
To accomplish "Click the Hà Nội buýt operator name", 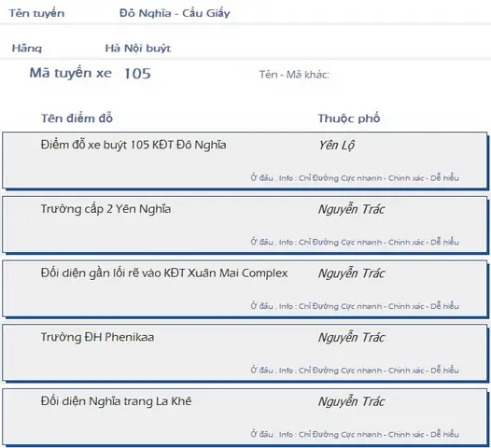I will 138,49.
